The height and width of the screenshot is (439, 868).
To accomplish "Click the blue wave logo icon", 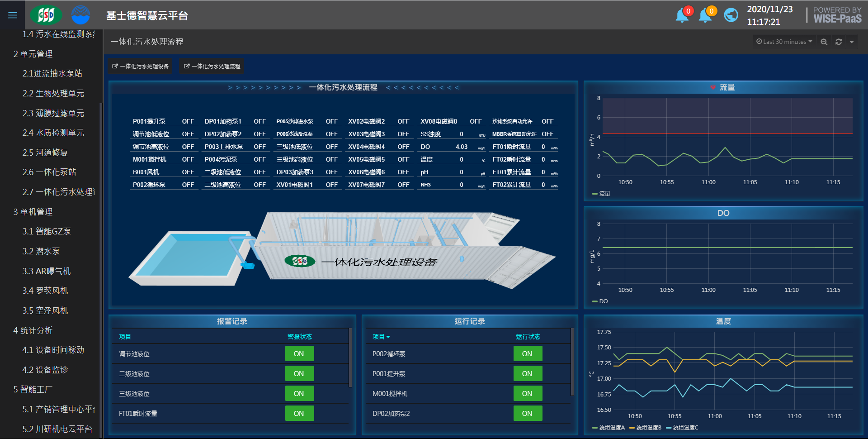I will [80, 15].
